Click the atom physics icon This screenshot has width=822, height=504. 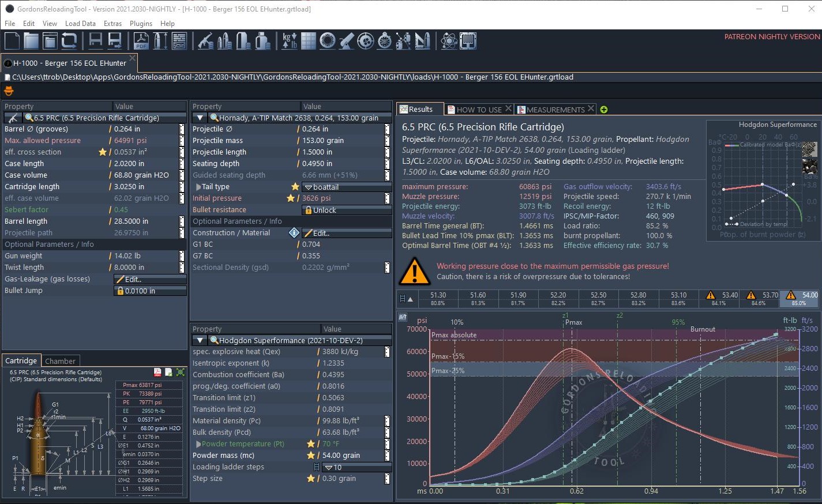tap(449, 41)
